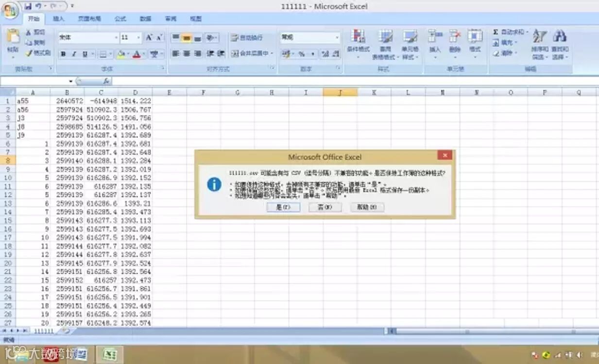The width and height of the screenshot is (599, 364).
Task: Open Cell Styles gallery
Action: point(410,44)
